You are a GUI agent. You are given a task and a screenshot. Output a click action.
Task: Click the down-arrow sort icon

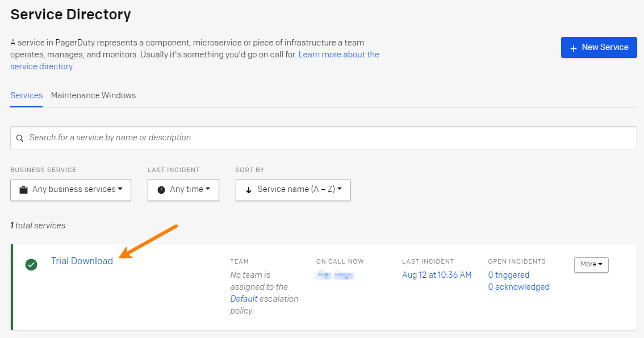249,190
